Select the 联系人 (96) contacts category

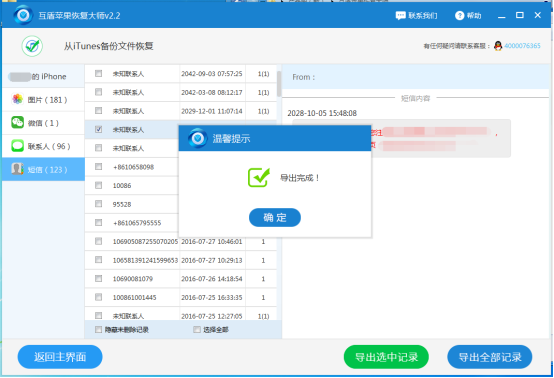point(43,146)
